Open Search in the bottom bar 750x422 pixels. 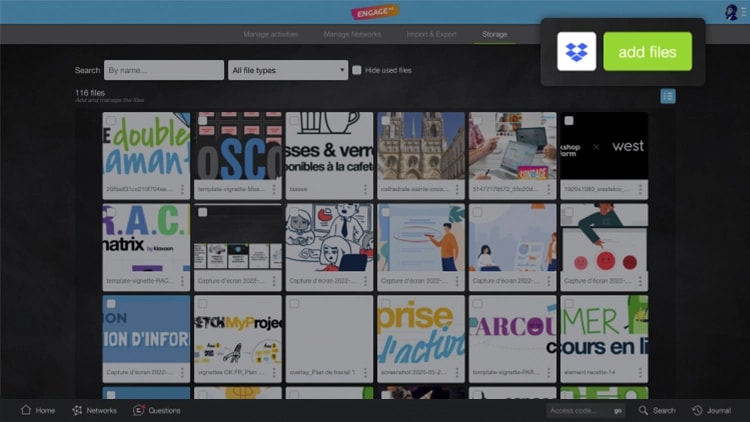[657, 411]
